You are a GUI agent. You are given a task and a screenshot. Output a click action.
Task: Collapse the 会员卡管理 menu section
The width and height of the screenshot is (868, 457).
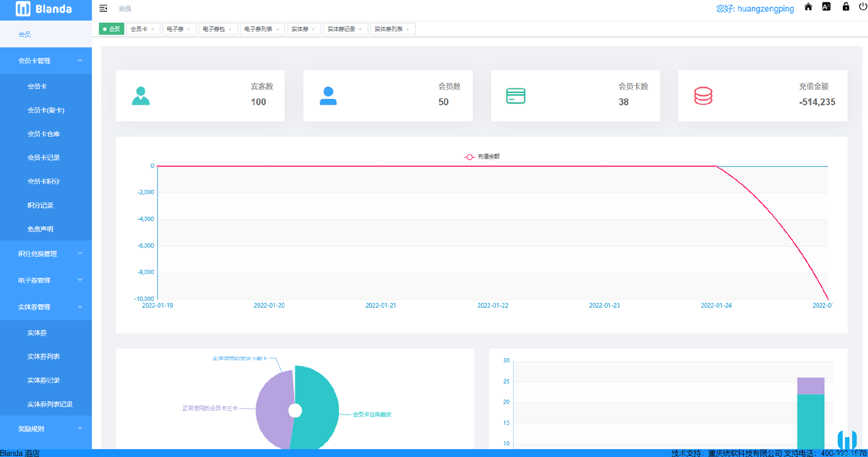45,61
